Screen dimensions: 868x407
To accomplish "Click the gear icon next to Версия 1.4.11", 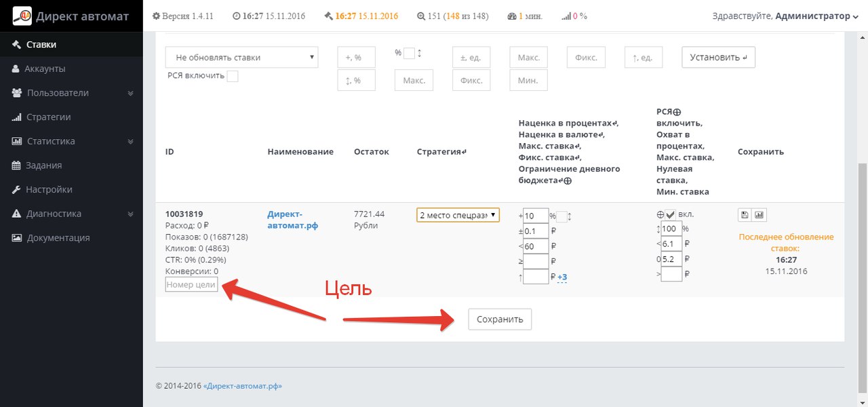I will click(x=157, y=16).
